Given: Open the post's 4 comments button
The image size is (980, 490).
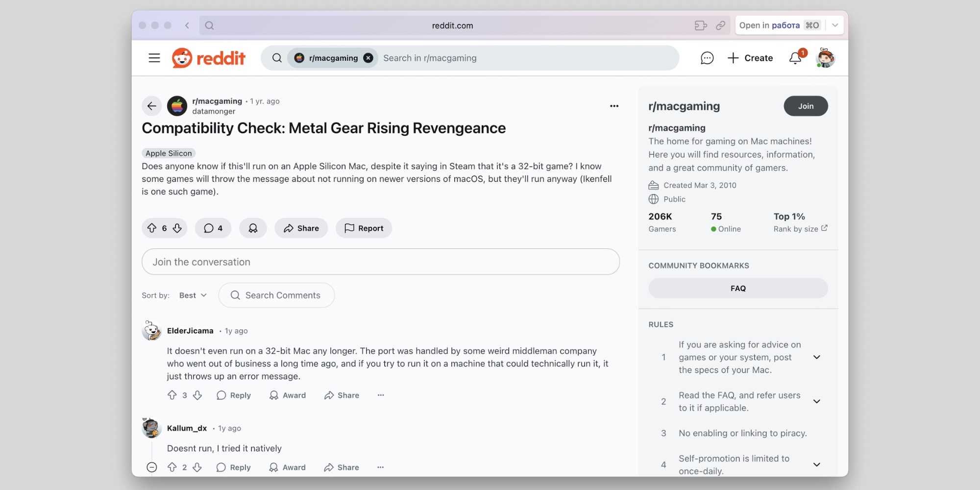Looking at the screenshot, I should coord(213,228).
